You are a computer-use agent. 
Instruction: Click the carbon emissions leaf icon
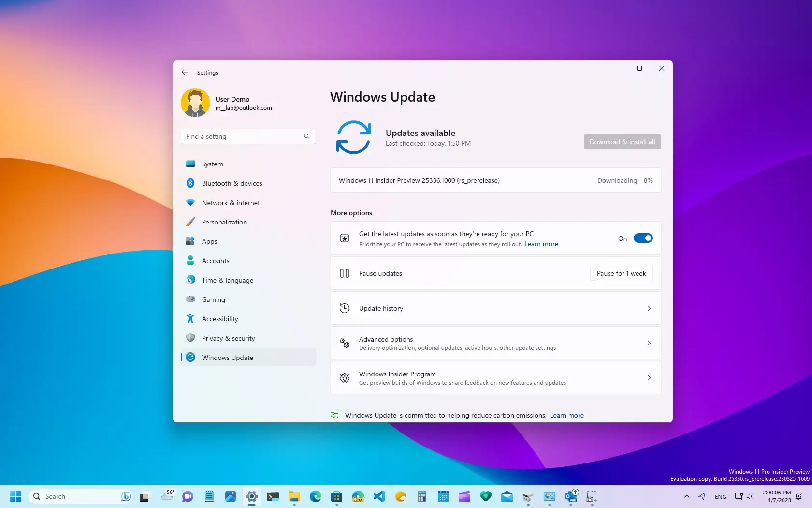334,415
